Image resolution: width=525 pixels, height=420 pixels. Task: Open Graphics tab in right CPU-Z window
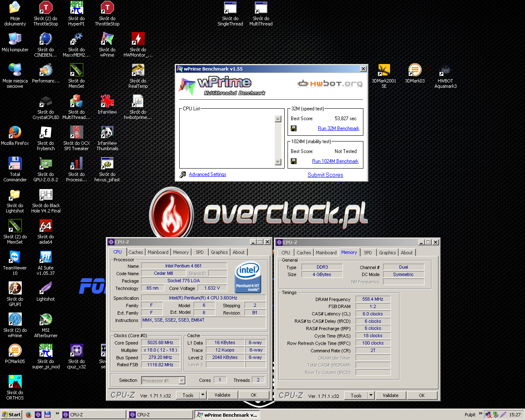(x=388, y=253)
